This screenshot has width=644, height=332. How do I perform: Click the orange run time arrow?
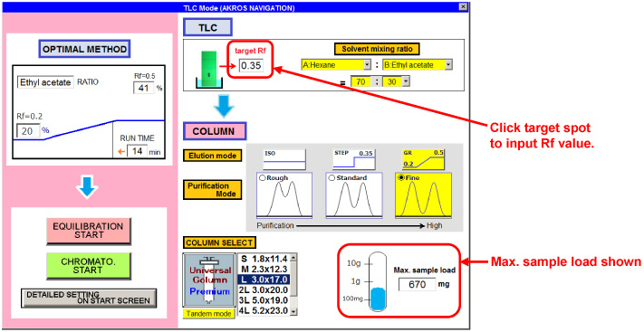tap(120, 151)
